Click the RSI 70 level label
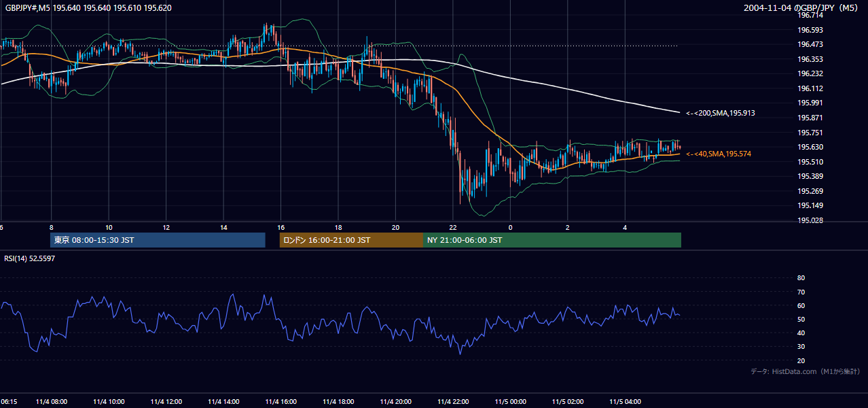 (801, 292)
